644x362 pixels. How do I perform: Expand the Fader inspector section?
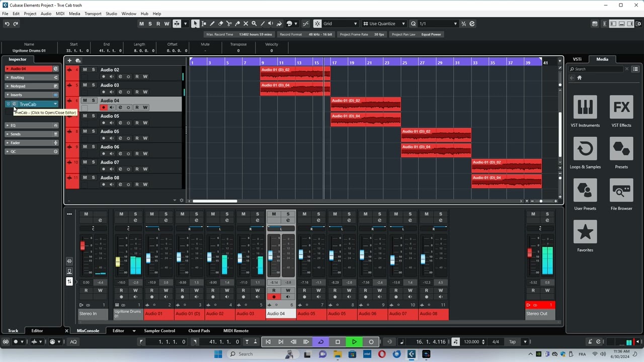32,143
